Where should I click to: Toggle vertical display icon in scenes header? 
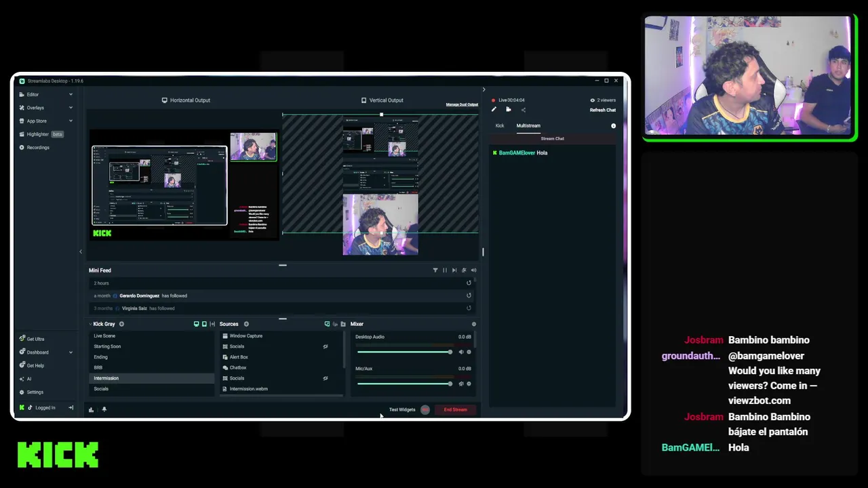(x=204, y=324)
